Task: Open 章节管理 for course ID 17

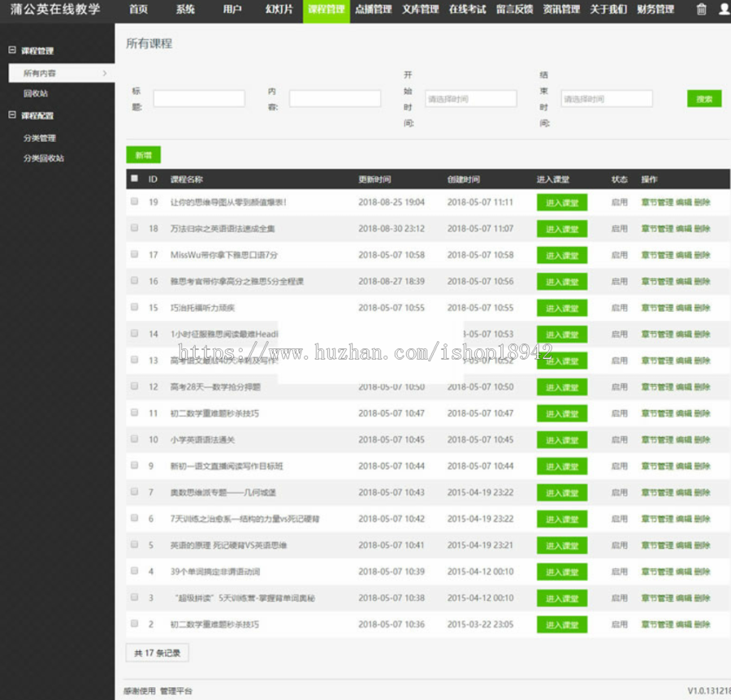Action: click(x=657, y=255)
